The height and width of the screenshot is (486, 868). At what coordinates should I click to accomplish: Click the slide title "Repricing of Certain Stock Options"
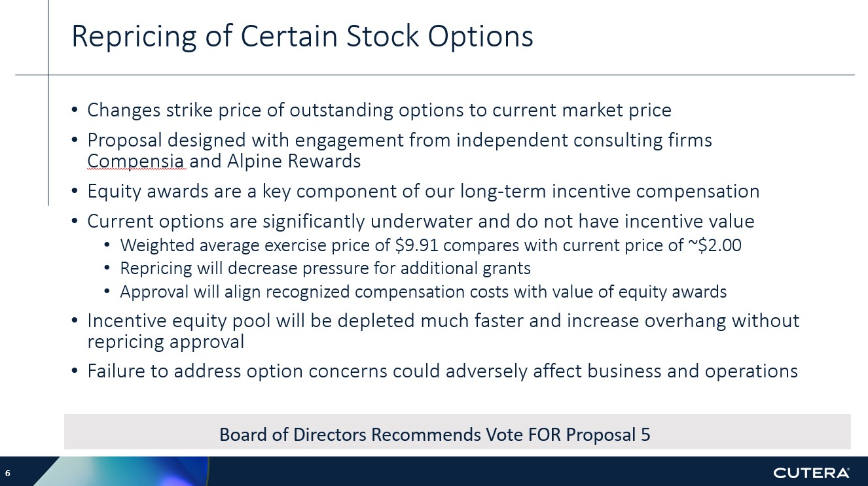[302, 37]
